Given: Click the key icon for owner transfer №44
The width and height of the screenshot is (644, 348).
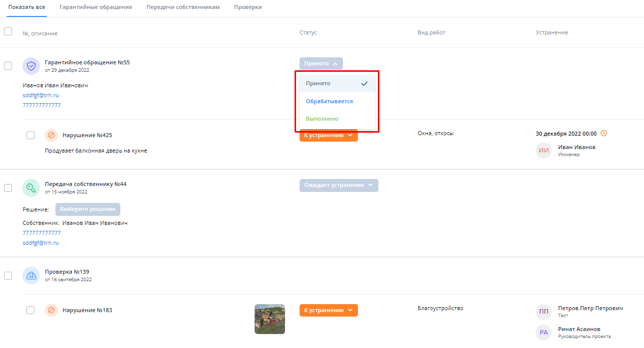Looking at the screenshot, I should [31, 187].
